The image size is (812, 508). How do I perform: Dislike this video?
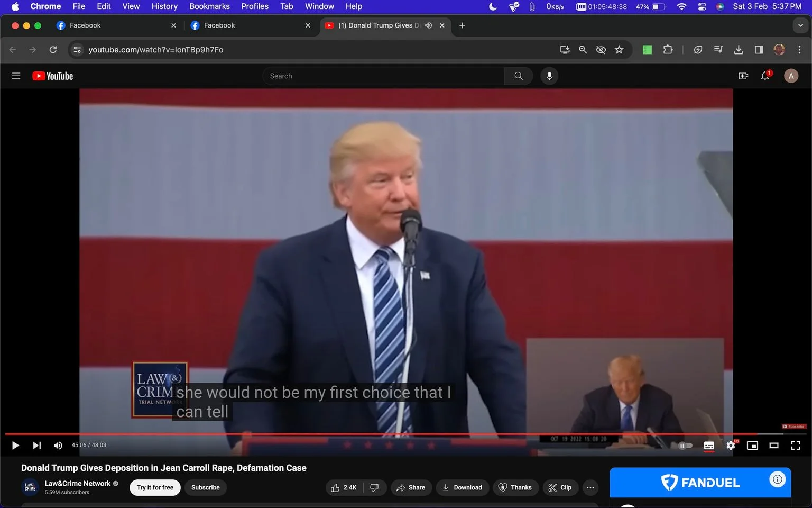point(374,487)
